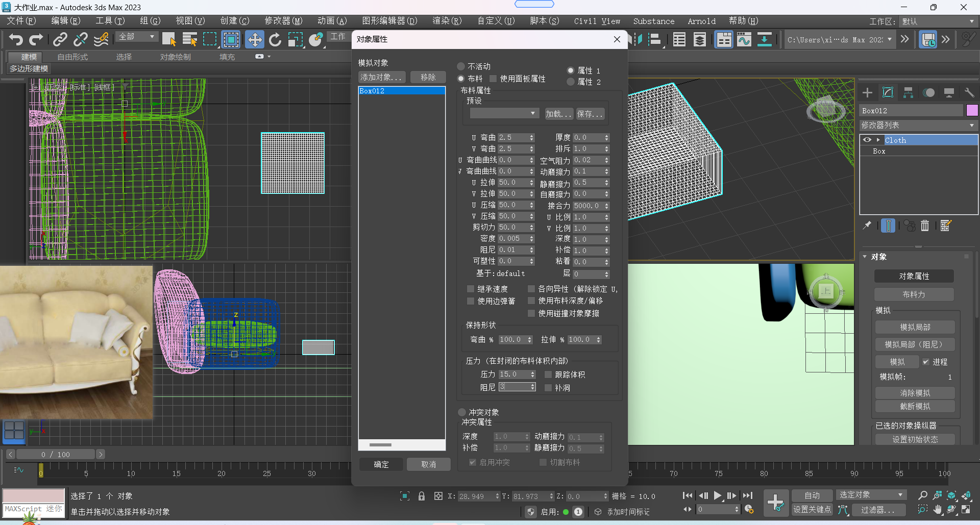Image resolution: width=980 pixels, height=525 pixels.
Task: Enable 跟踪体积 checkbox
Action: [548, 374]
